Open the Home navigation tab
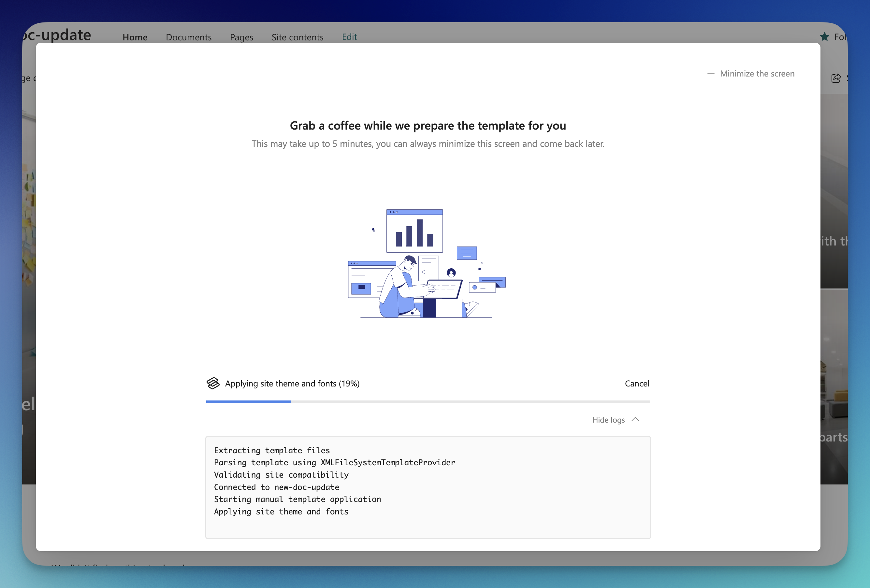This screenshot has height=588, width=870. coord(135,37)
